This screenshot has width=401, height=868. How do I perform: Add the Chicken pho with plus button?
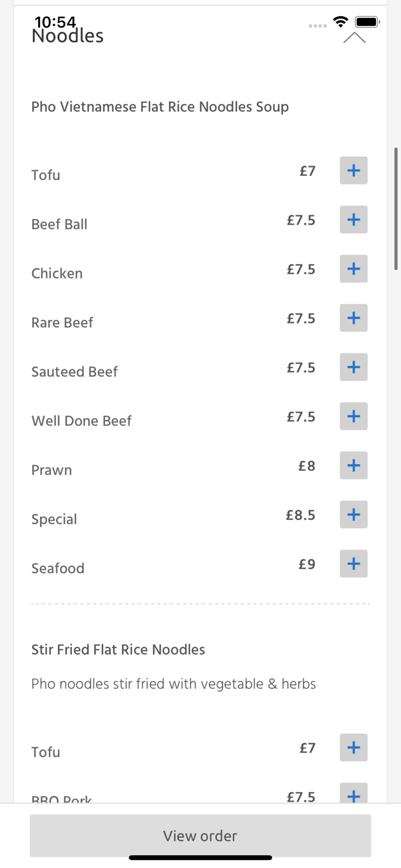click(x=353, y=269)
